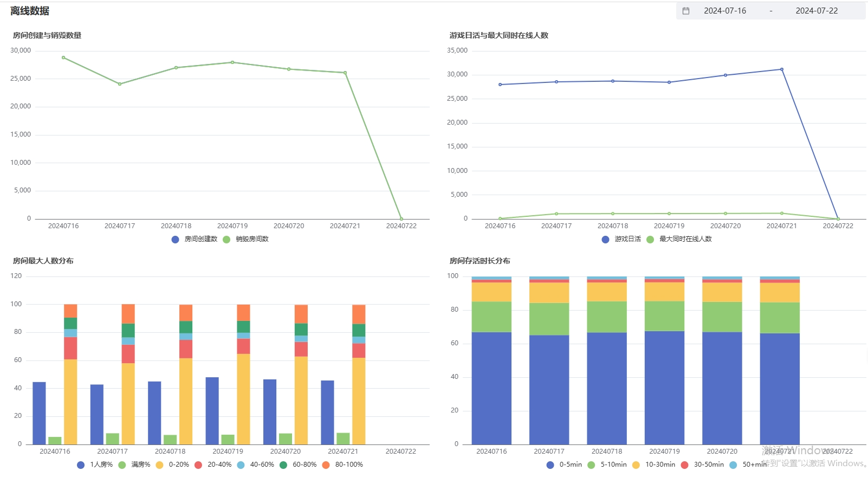Click the green 5-10min segment for 20240720
Viewport: 868px width, 477px height.
(x=722, y=317)
